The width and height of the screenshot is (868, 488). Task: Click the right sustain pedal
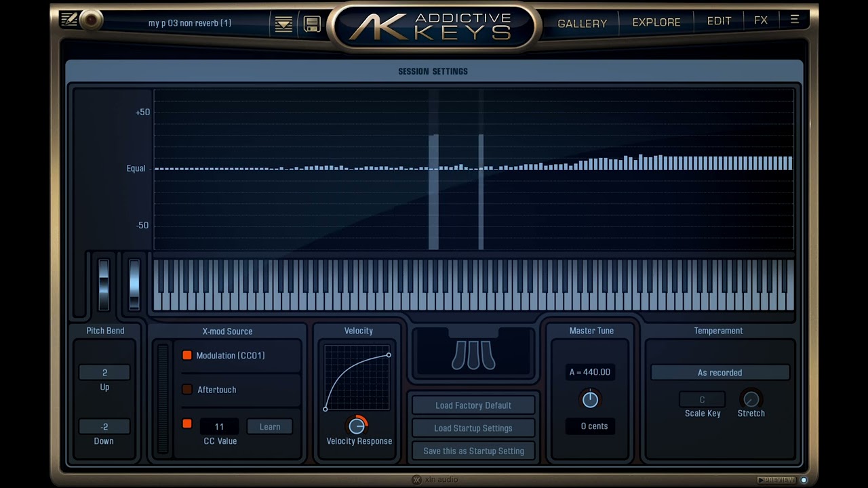pos(488,355)
